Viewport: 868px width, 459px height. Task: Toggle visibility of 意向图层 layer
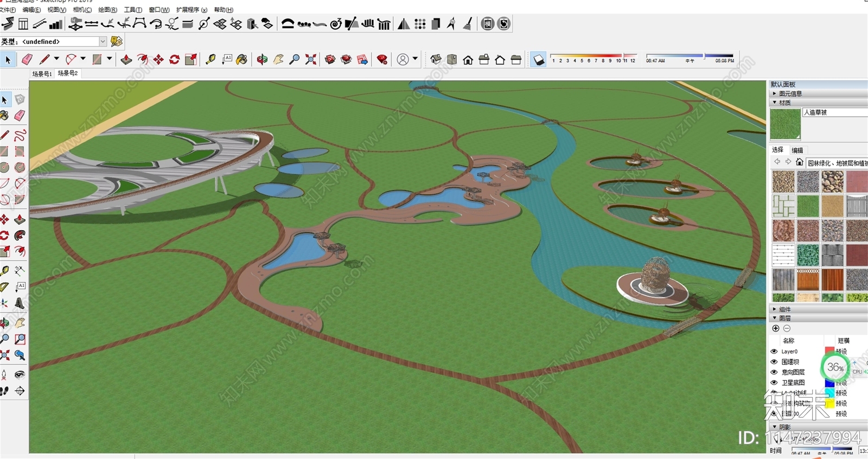click(774, 372)
